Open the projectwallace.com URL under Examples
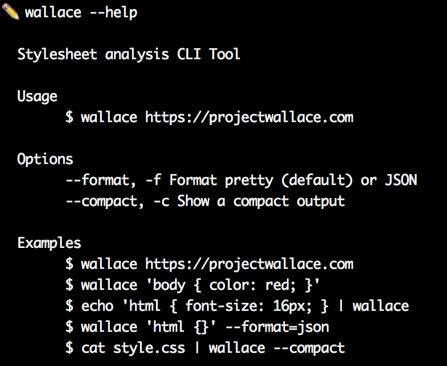This screenshot has height=366, width=447. pos(249,264)
